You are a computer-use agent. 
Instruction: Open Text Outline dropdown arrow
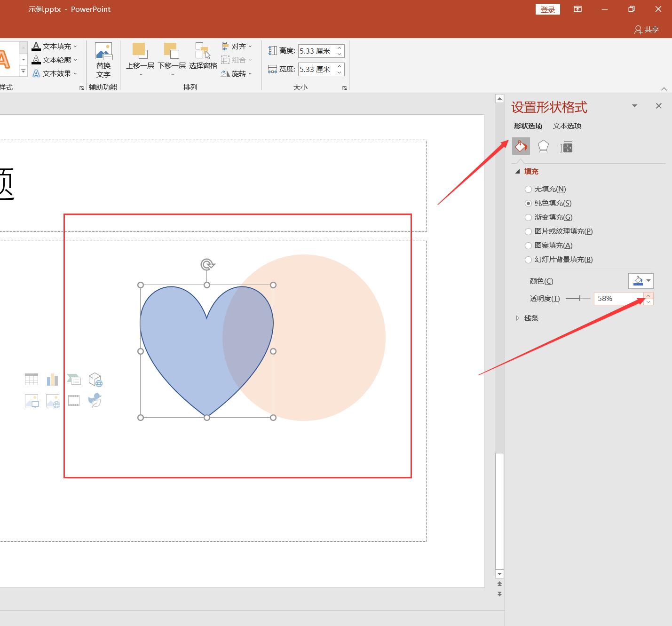point(75,60)
